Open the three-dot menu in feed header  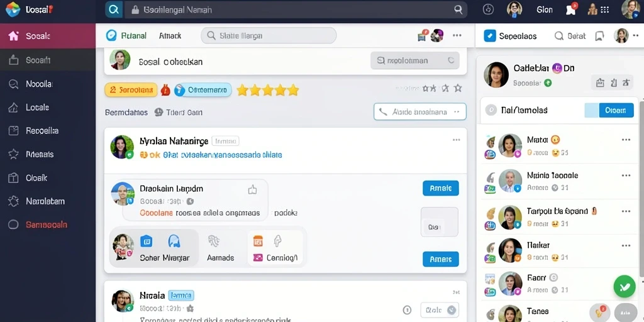click(x=457, y=36)
